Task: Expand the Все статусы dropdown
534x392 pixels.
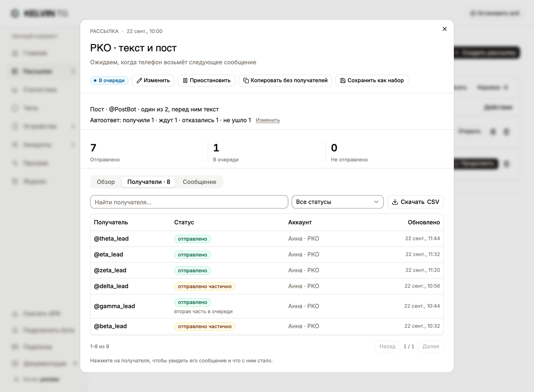Action: pyautogui.click(x=337, y=202)
